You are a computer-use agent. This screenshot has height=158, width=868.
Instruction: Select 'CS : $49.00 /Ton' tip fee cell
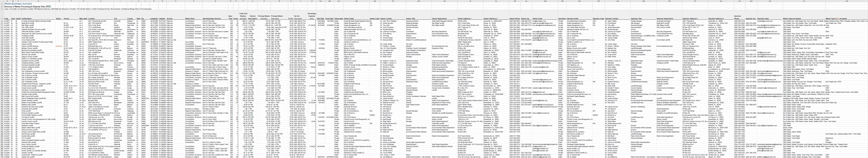point(301,25)
